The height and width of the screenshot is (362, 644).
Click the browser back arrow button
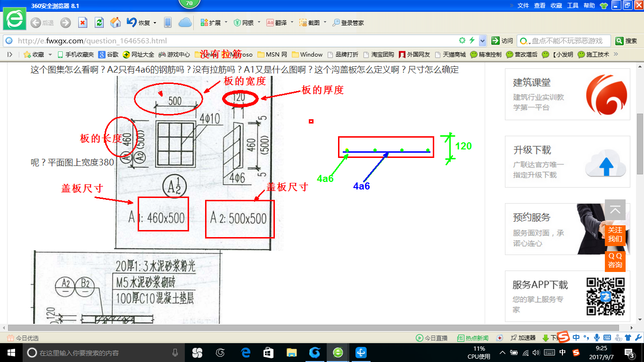tap(35, 23)
